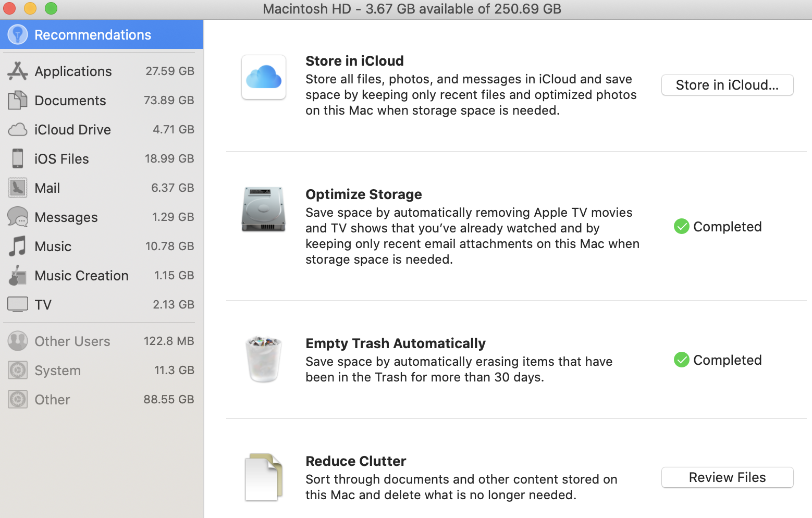The width and height of the screenshot is (812, 518).
Task: Choose the Music Creation category
Action: coord(102,275)
